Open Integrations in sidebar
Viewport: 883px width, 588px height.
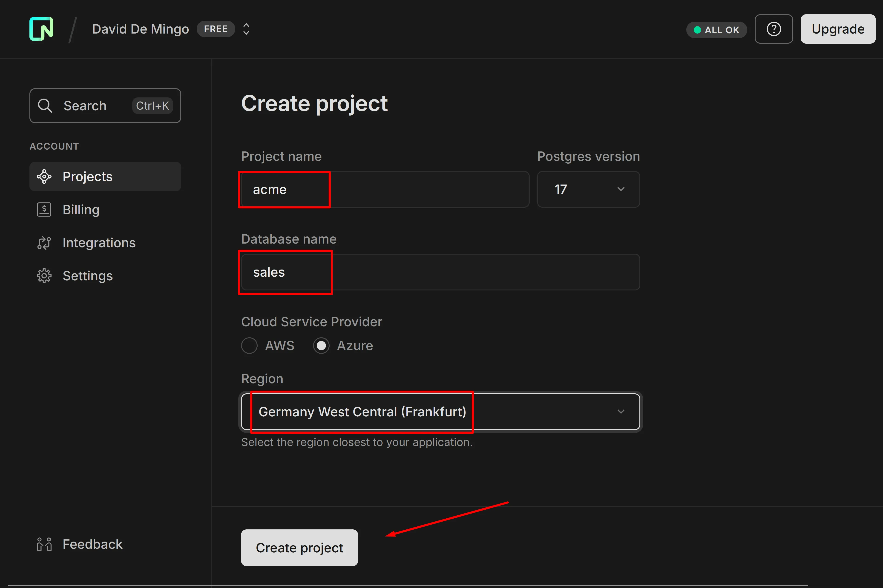pyautogui.click(x=99, y=243)
